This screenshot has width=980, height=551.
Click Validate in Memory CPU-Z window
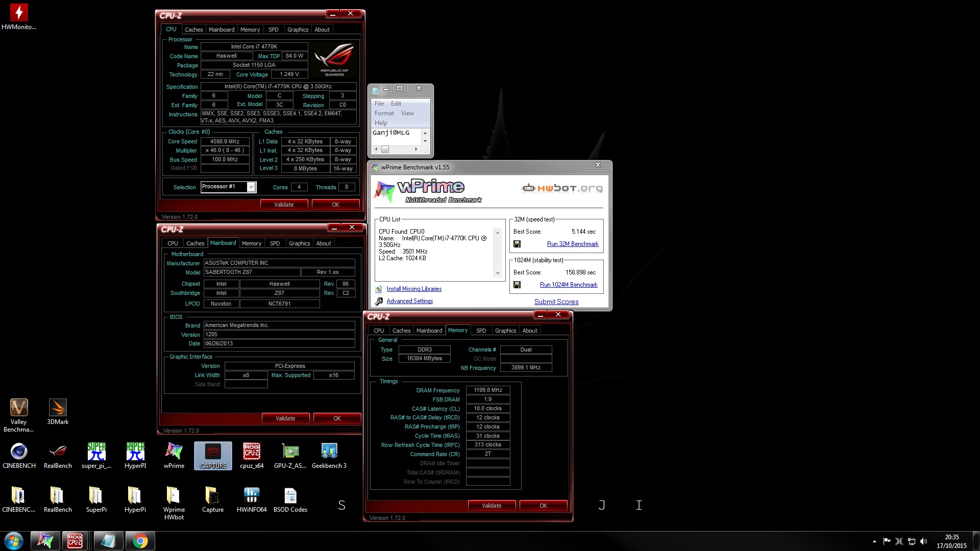[492, 506]
